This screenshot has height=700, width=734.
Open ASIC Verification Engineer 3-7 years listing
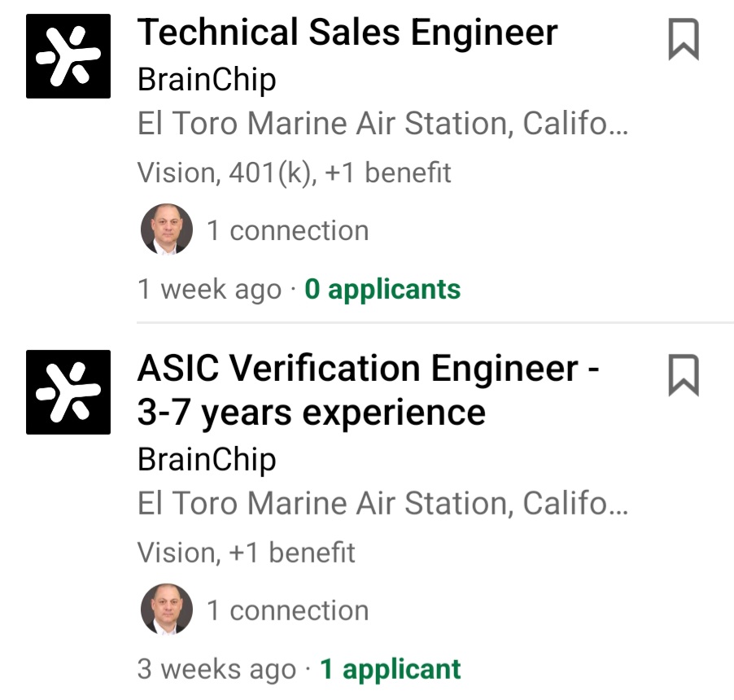point(368,391)
